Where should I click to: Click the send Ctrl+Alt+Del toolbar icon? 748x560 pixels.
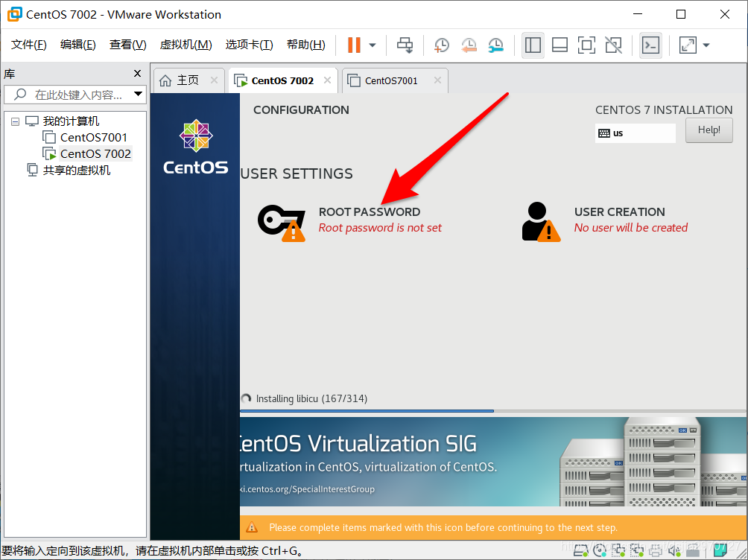405,45
